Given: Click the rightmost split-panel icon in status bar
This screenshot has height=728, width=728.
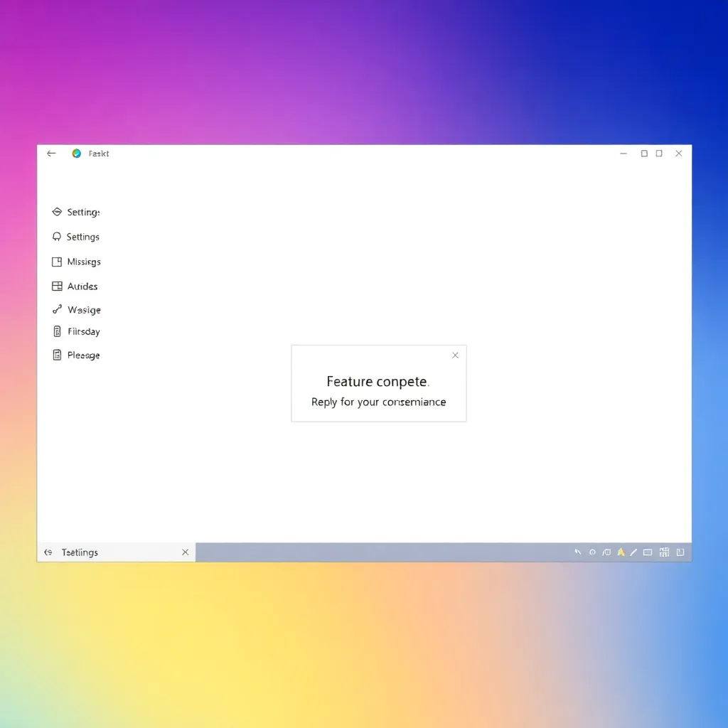Looking at the screenshot, I should click(x=680, y=552).
